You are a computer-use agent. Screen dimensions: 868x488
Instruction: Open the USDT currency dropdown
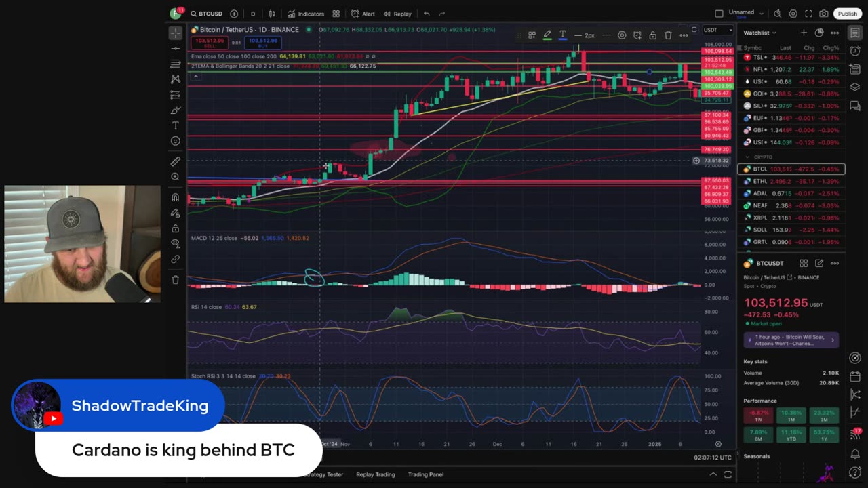(717, 30)
